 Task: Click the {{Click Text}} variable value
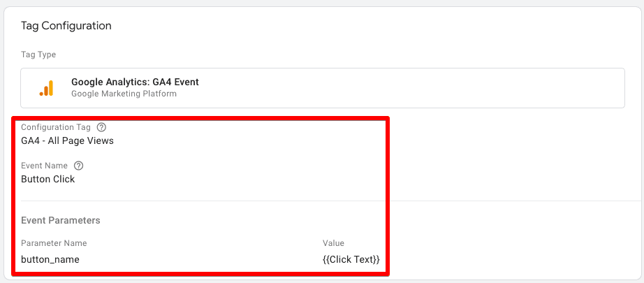click(x=351, y=259)
